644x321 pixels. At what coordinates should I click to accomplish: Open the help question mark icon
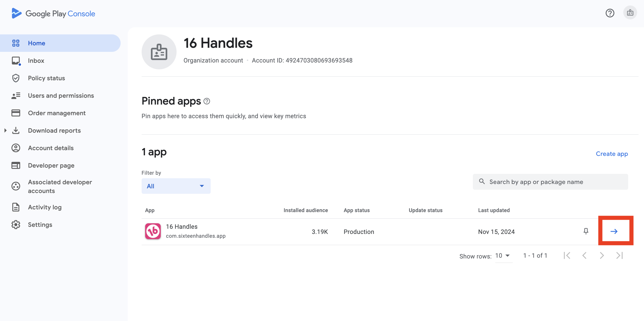[610, 13]
